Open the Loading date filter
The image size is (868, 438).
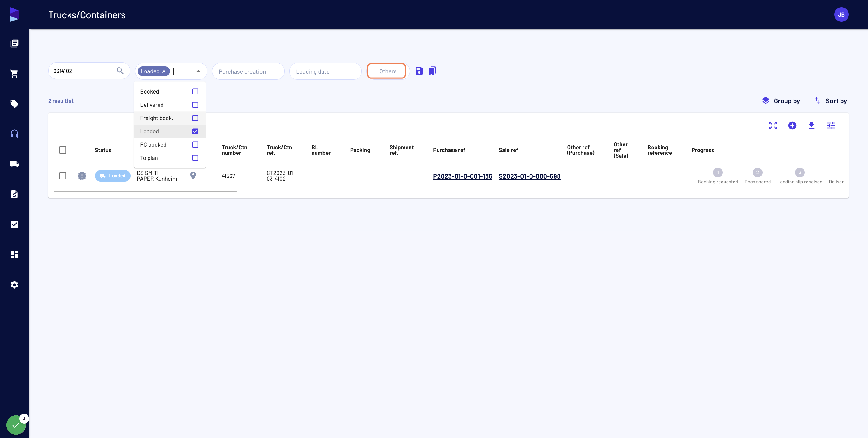(325, 71)
